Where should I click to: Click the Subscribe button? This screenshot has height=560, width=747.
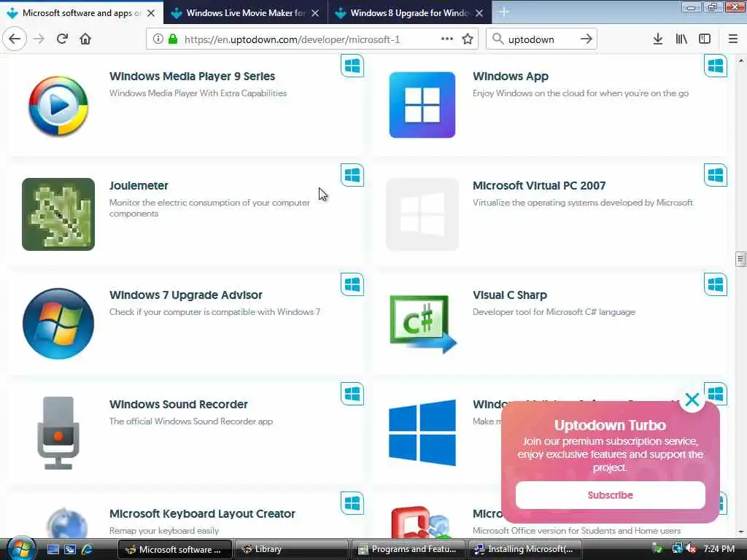pyautogui.click(x=611, y=495)
